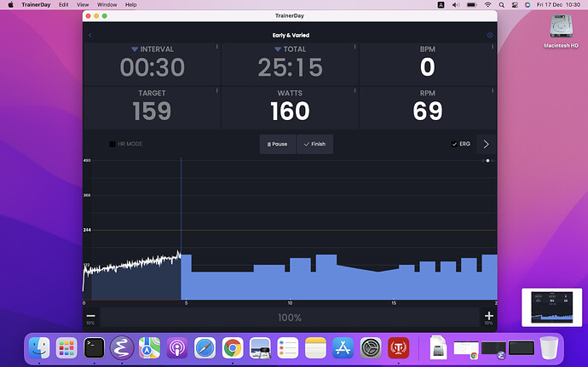This screenshot has width=588, height=367.
Task: Click the TARGET value 159
Action: click(152, 111)
